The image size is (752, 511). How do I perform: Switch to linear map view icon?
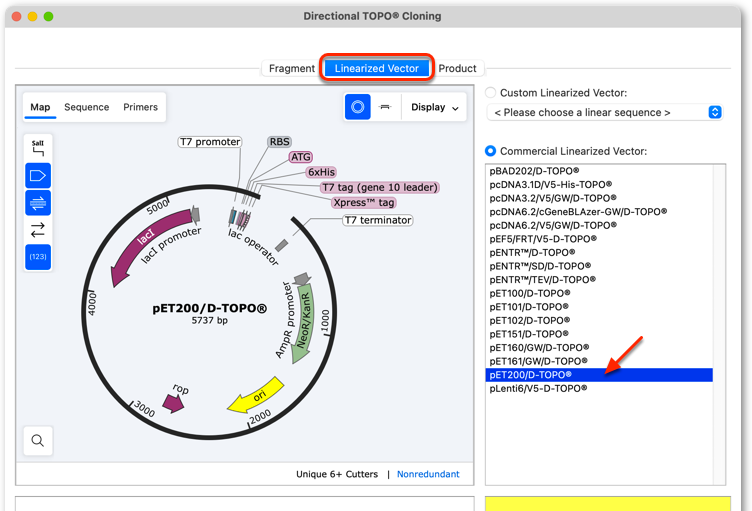[x=385, y=107]
